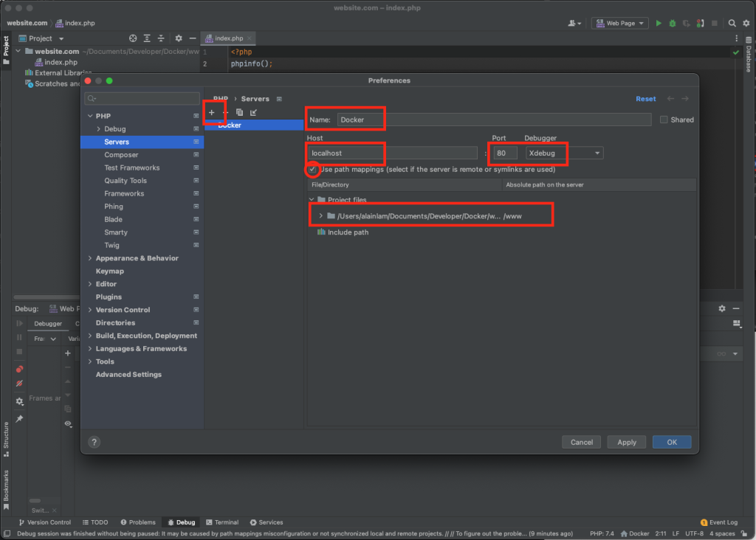756x540 pixels.
Task: Navigate back arrow in Preferences
Action: tap(670, 98)
